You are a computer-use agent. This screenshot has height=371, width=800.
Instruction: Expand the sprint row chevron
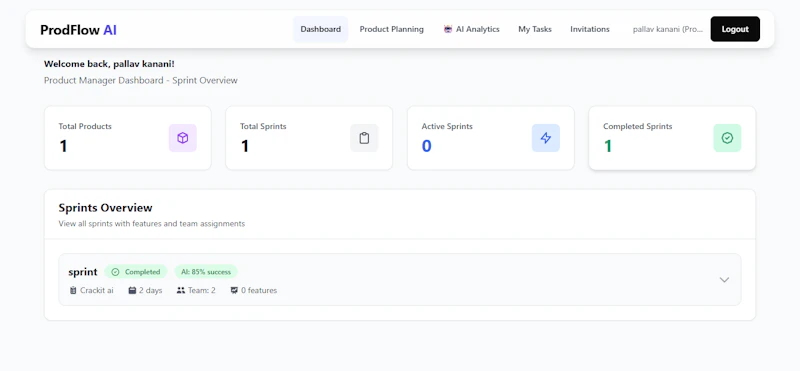(724, 280)
